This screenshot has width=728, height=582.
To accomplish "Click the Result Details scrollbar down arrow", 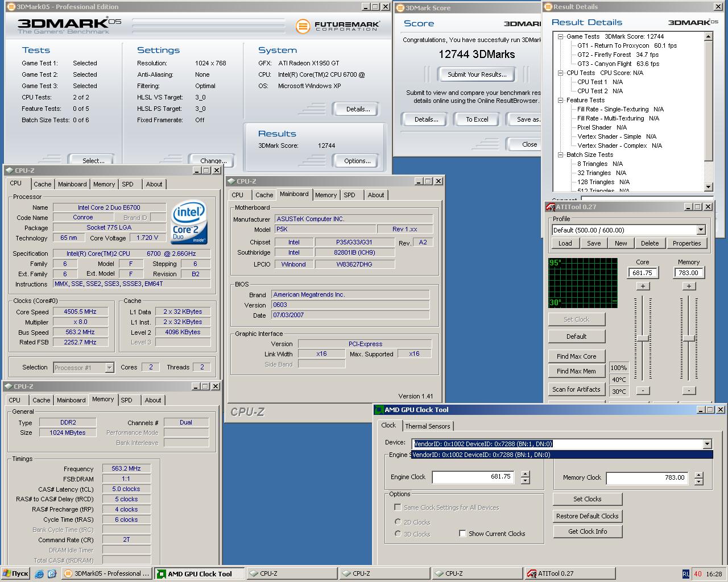I will 708,186.
